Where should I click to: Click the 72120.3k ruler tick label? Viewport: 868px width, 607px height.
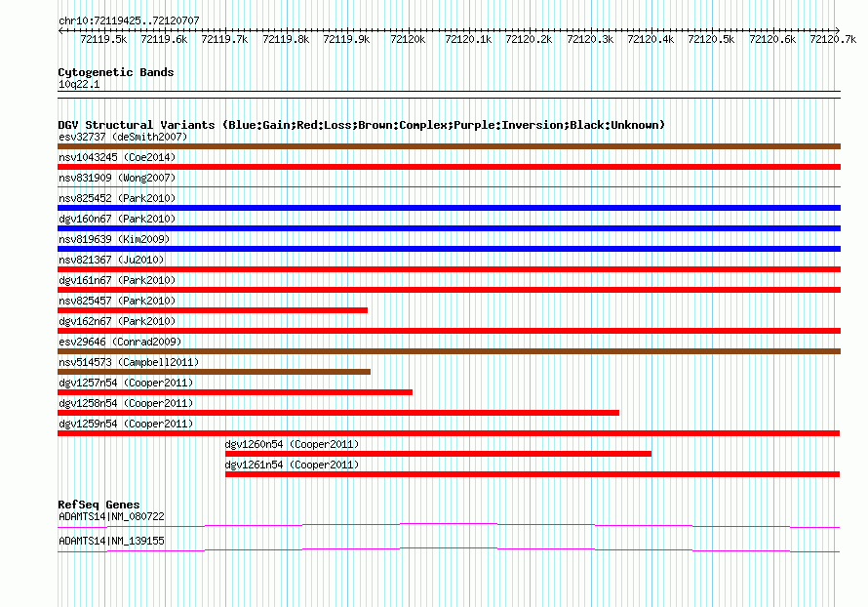[590, 39]
